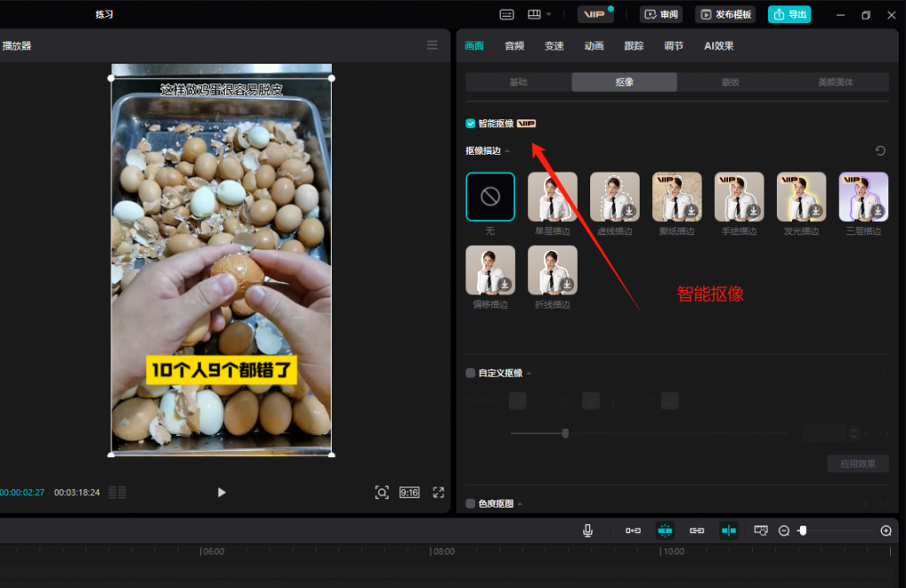Click the 发布模板 button
906x588 pixels.
pyautogui.click(x=726, y=14)
